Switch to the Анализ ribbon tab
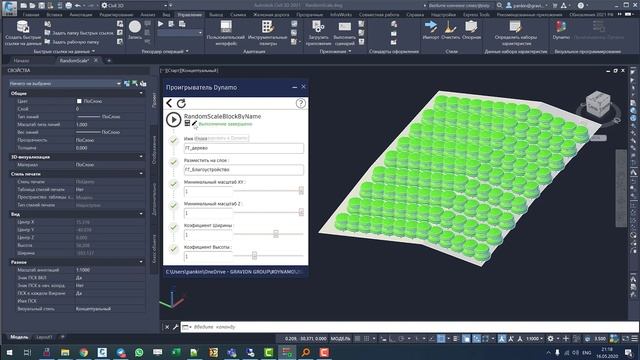Image resolution: width=640 pixels, height=360 pixels. pos(148,14)
